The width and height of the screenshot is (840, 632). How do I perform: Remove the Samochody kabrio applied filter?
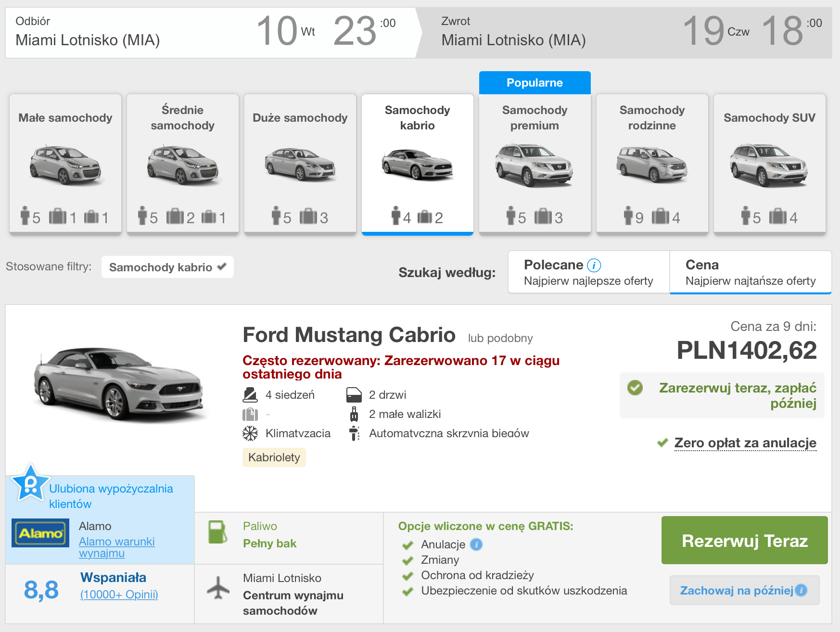click(167, 267)
